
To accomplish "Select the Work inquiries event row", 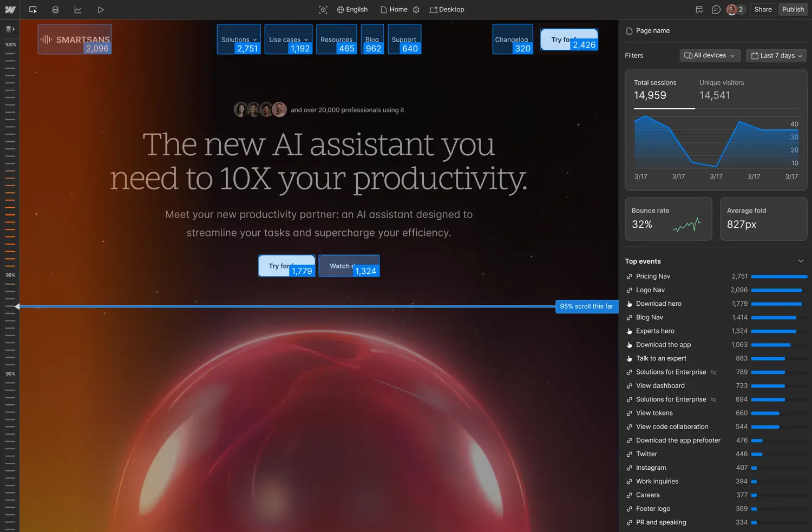I will click(716, 482).
